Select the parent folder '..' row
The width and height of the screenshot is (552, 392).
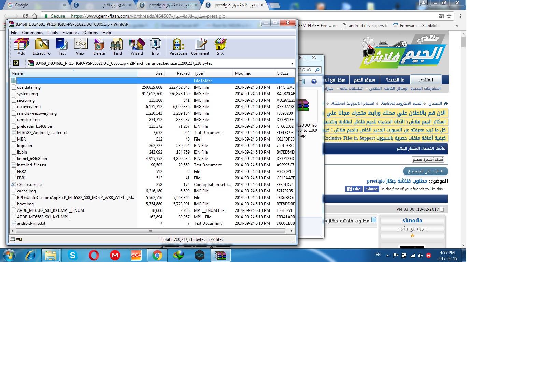[x=153, y=81]
